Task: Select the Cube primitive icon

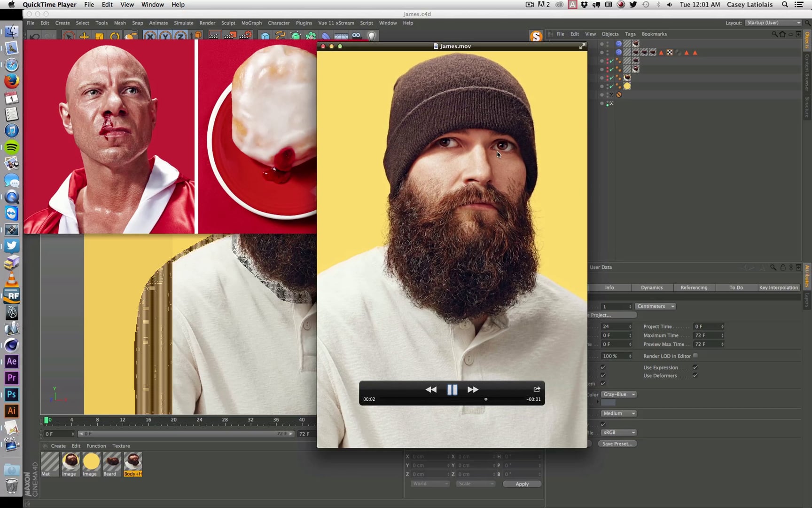Action: [265, 35]
